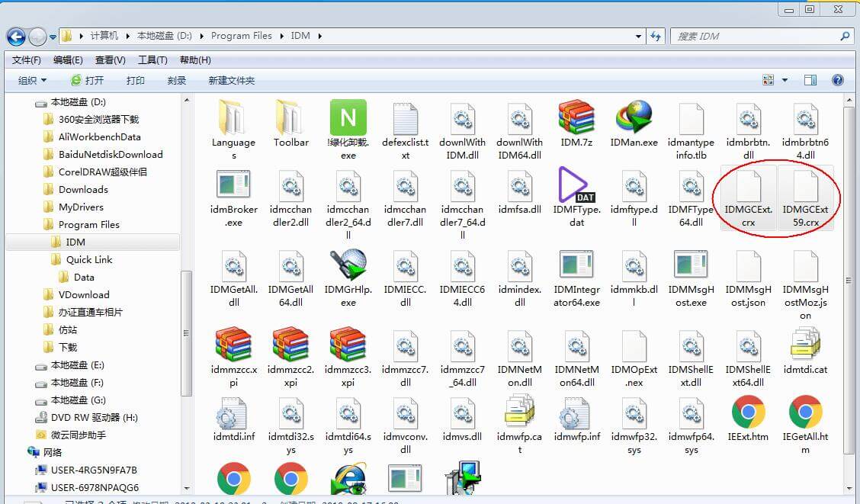The height and width of the screenshot is (504, 860).
Task: Select VDownload folder in tree
Action: tap(84, 294)
